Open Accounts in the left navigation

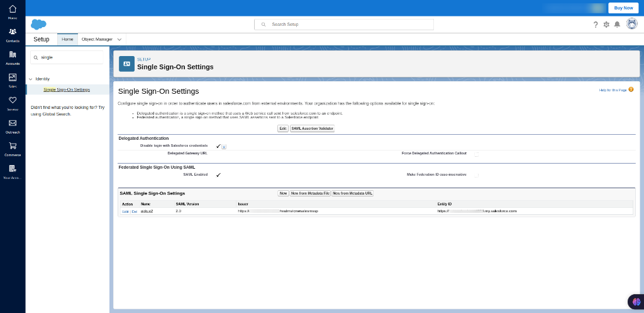coord(13,57)
